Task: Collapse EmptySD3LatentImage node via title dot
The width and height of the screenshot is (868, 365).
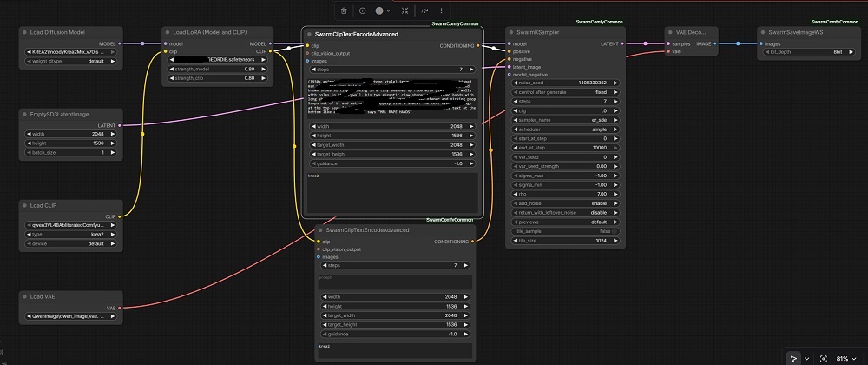Action: [25, 114]
